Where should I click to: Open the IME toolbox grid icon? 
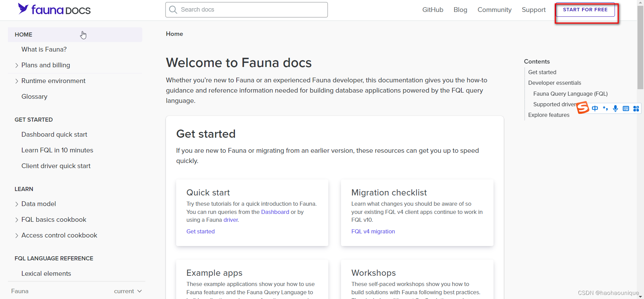pyautogui.click(x=636, y=109)
